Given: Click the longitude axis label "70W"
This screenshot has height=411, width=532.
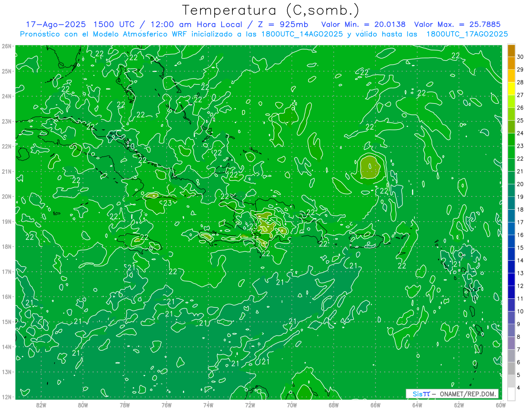Looking at the screenshot, I should [x=292, y=405].
